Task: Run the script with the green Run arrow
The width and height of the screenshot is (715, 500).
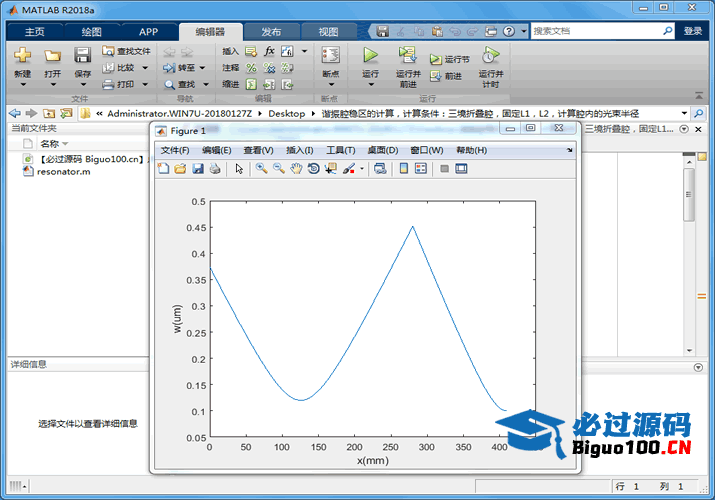Action: coord(370,55)
